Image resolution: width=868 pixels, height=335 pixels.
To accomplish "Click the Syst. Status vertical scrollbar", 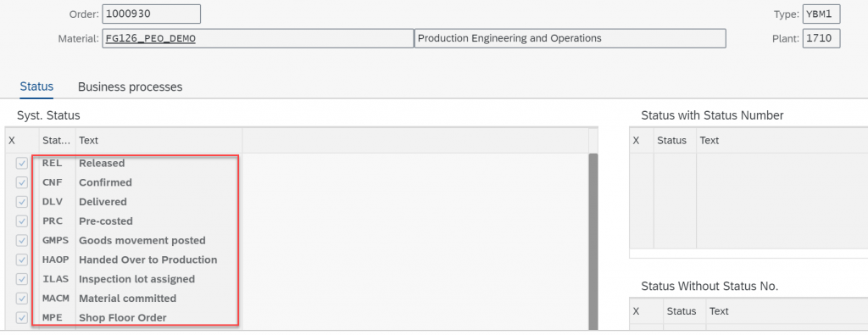I will (x=593, y=242).
